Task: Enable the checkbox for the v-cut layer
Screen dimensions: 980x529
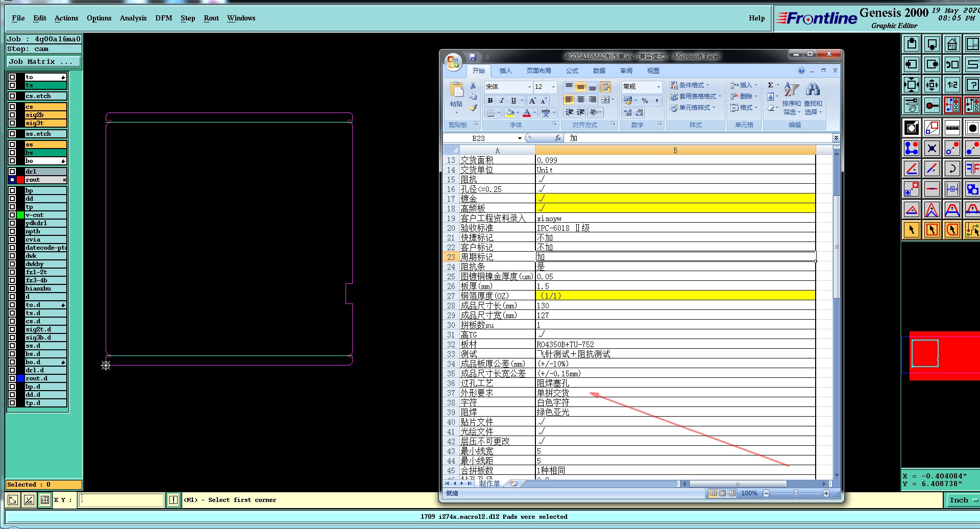Action: coord(12,215)
